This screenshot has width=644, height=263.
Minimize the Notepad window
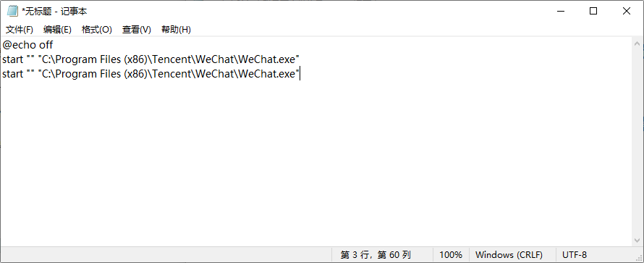point(559,11)
